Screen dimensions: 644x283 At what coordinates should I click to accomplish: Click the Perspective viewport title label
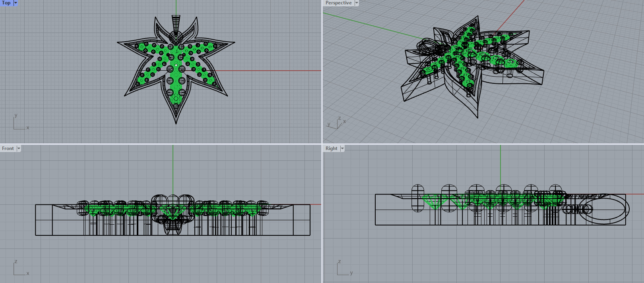[x=338, y=3]
